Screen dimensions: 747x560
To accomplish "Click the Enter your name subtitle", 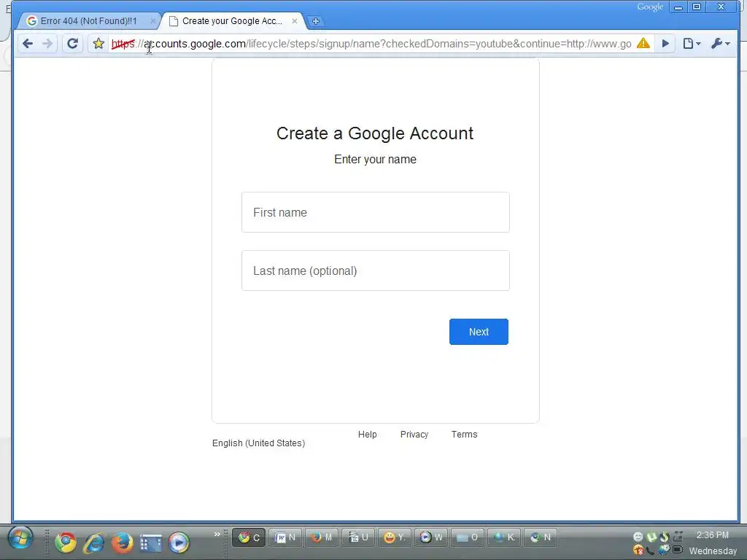I will (375, 160).
